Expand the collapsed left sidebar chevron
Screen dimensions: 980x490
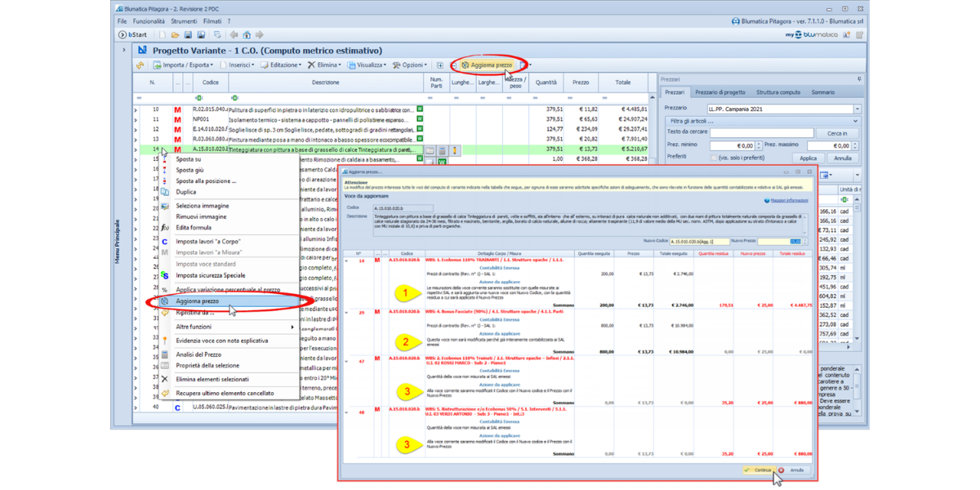click(x=124, y=51)
